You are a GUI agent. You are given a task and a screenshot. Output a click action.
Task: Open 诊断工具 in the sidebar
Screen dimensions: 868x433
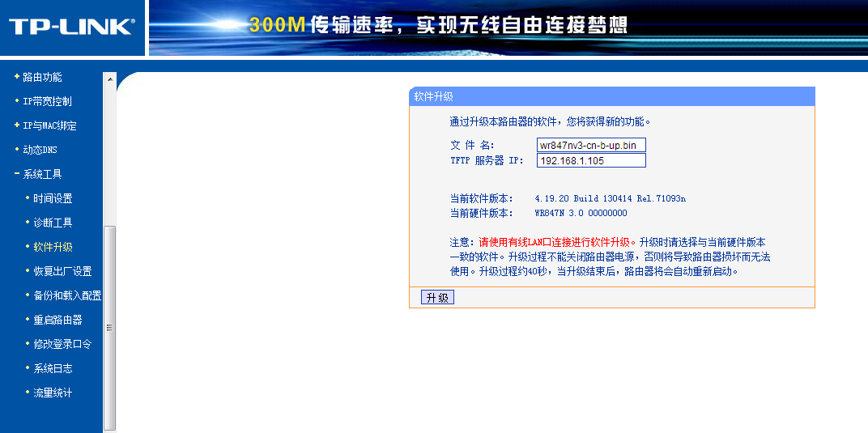(x=53, y=223)
